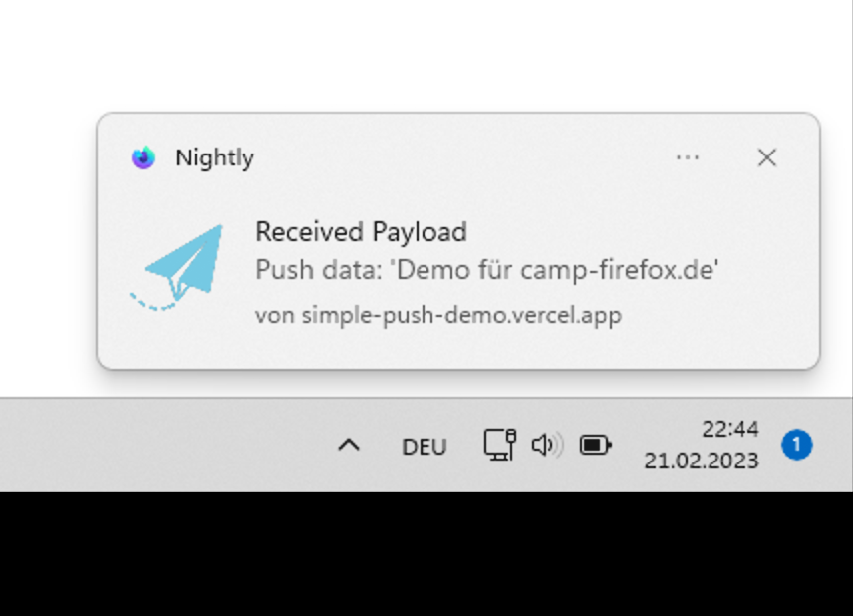This screenshot has height=616, width=853.
Task: Click empty taskbar space left of chevron
Action: 149,445
